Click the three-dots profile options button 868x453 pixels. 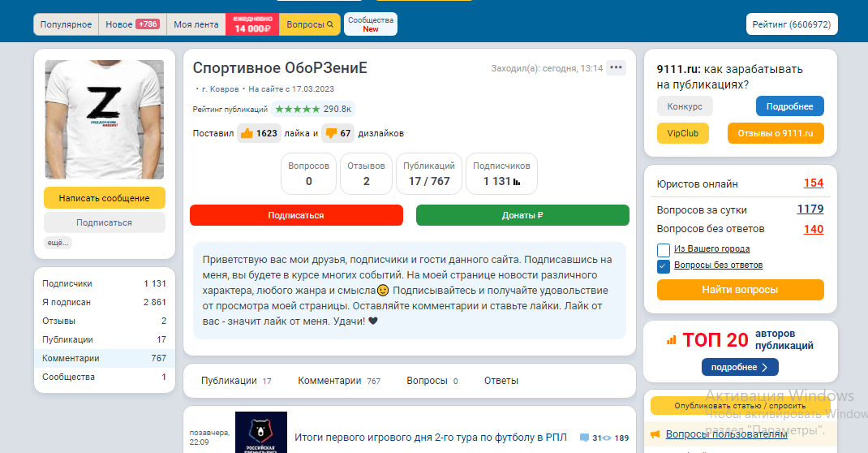616,67
